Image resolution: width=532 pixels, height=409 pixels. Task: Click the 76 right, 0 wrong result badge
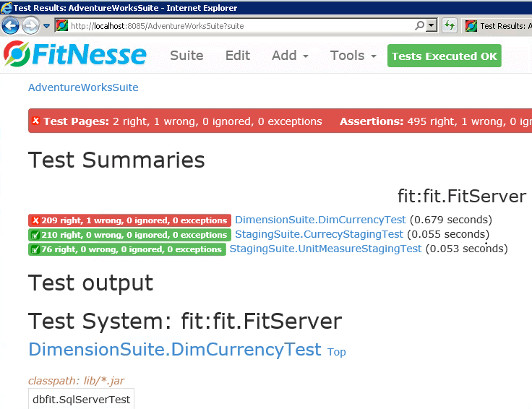(x=127, y=249)
